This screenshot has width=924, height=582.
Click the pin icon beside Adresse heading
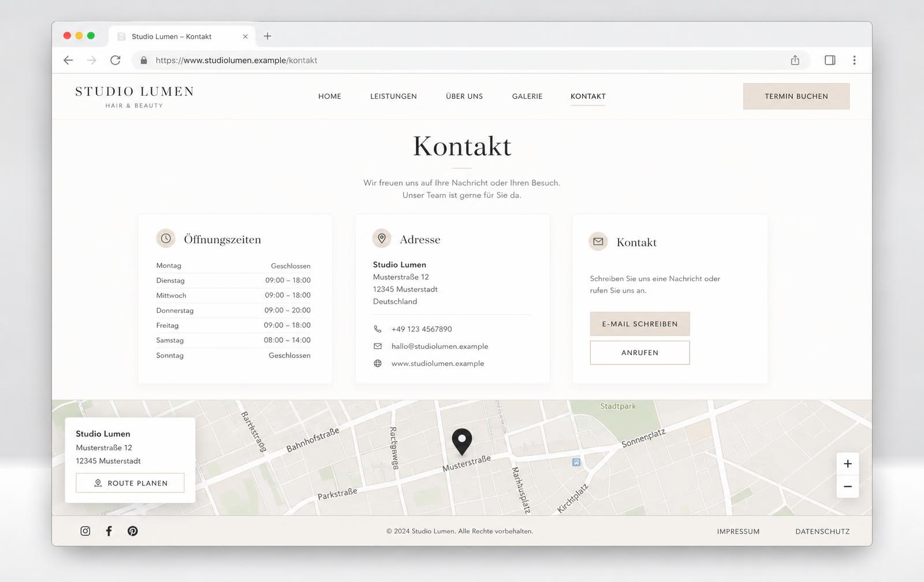[x=382, y=238]
